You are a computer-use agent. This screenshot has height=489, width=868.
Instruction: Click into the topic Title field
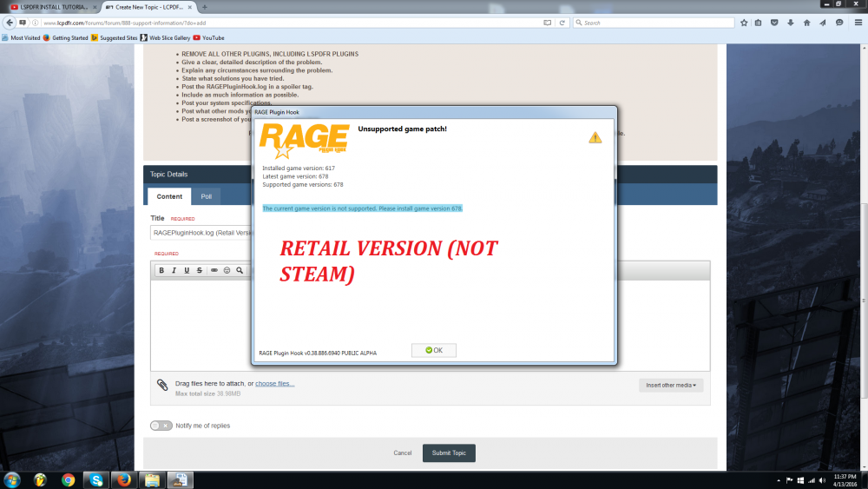point(201,233)
